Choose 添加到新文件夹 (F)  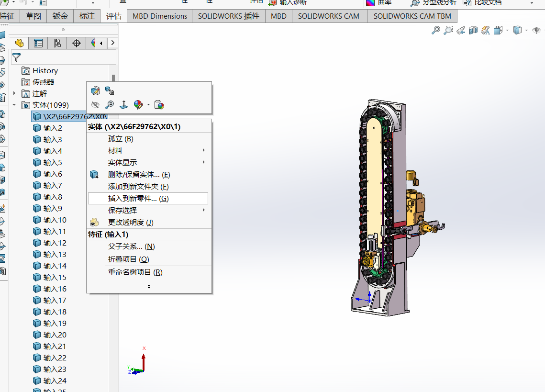149,187
